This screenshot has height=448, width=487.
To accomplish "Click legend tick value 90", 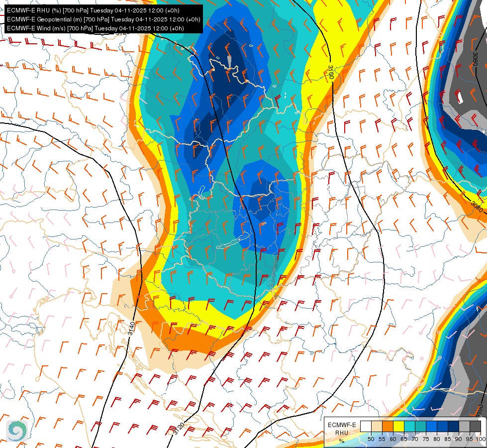I will tap(459, 439).
